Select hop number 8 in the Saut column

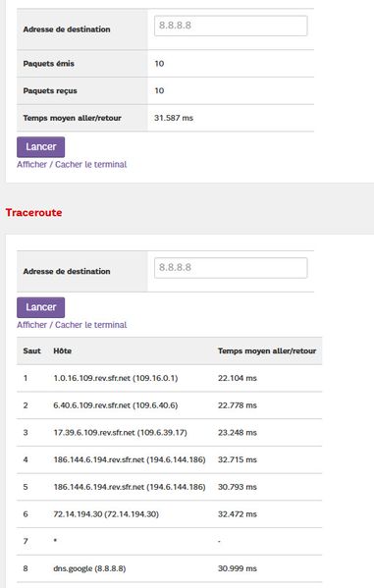(26, 568)
